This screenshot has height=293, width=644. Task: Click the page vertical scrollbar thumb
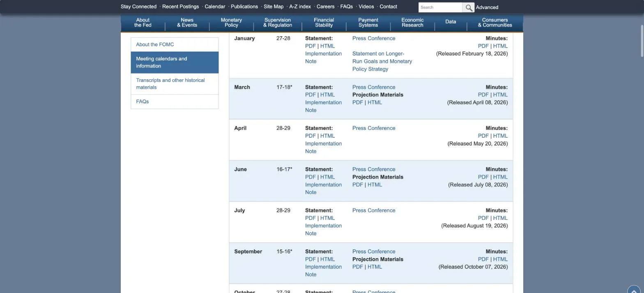point(642,41)
